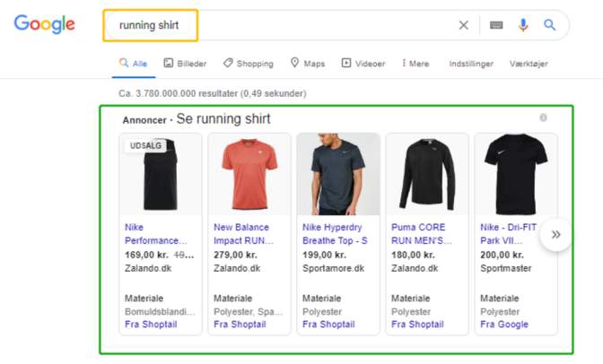Image resolution: width=603 pixels, height=364 pixels.
Task: Open New Balance Impact RUN link
Action: pos(246,234)
